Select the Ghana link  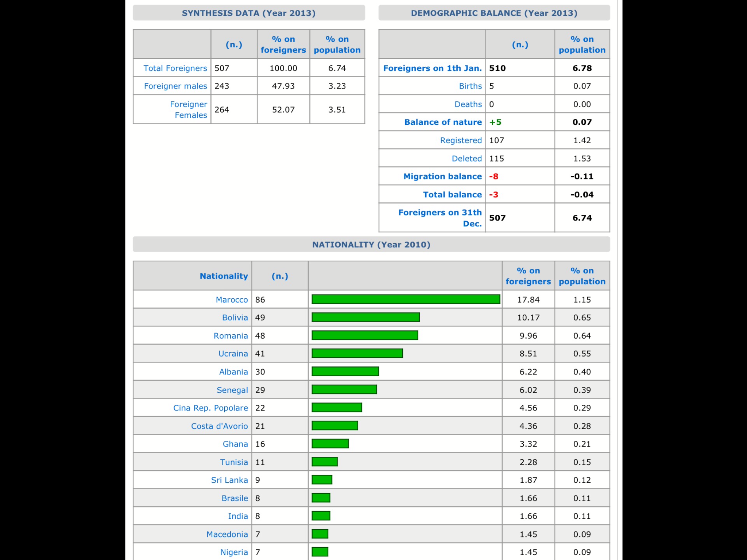235,444
